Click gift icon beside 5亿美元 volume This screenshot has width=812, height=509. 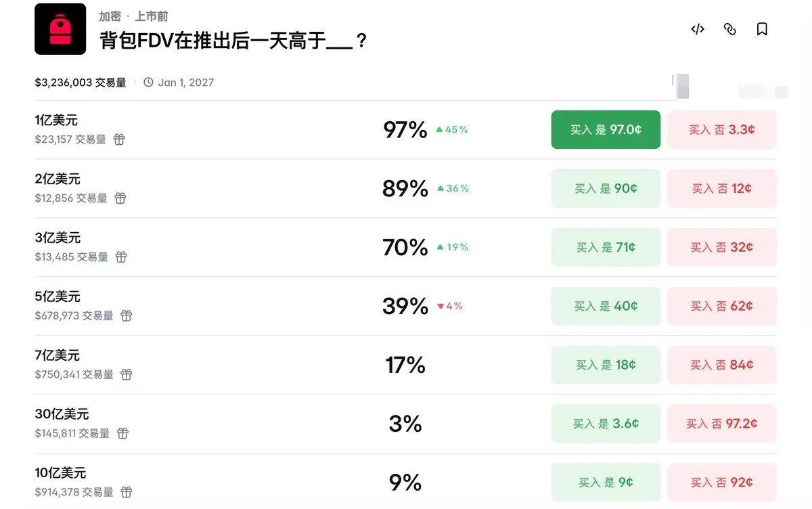[127, 316]
